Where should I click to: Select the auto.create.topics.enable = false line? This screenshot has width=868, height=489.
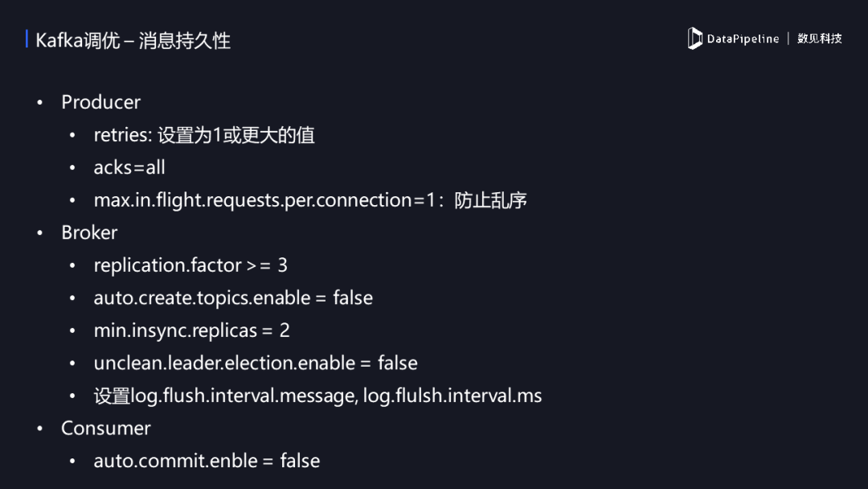233,298
